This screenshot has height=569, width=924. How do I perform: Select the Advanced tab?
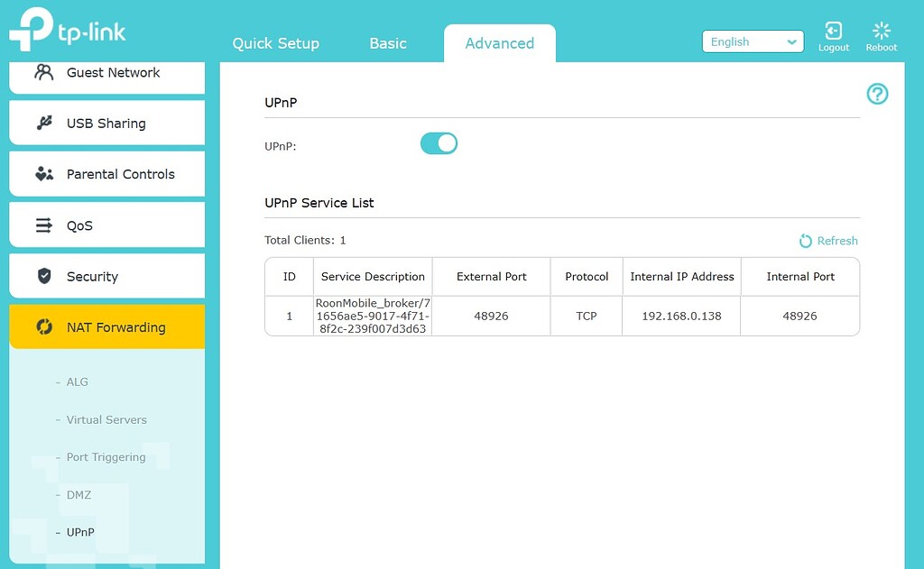pyautogui.click(x=499, y=42)
